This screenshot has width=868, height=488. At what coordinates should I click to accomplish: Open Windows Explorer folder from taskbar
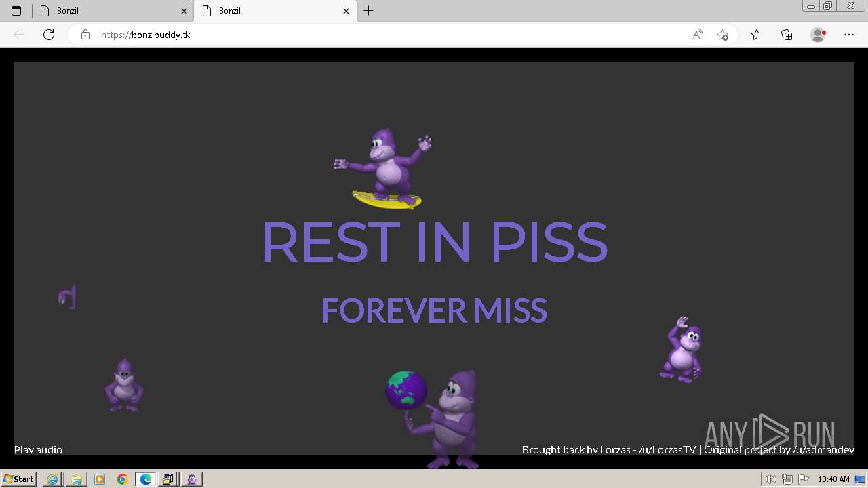(x=77, y=479)
